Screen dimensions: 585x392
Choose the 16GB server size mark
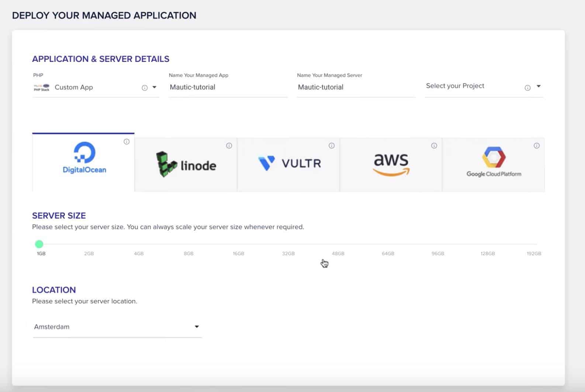point(238,253)
